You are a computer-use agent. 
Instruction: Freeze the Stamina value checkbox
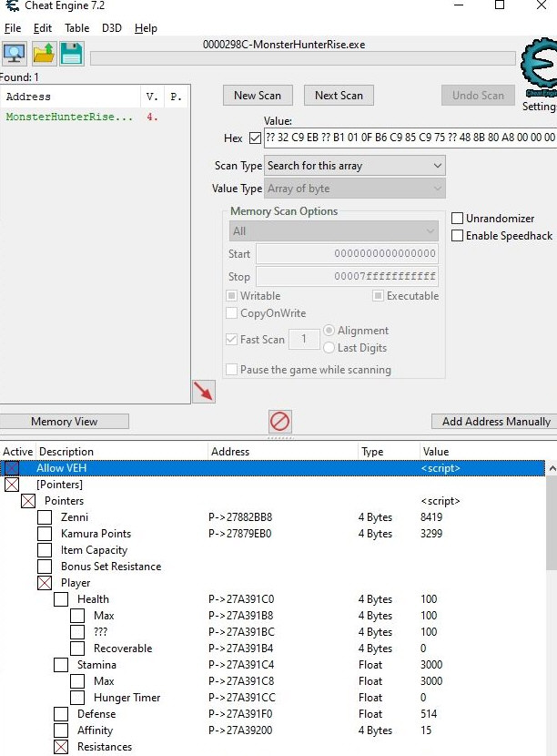point(61,664)
